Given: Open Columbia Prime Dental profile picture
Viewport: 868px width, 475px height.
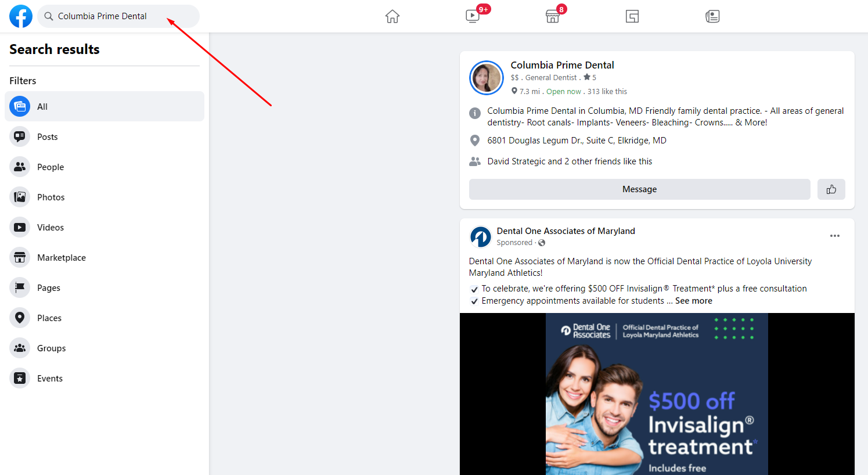Looking at the screenshot, I should [486, 78].
